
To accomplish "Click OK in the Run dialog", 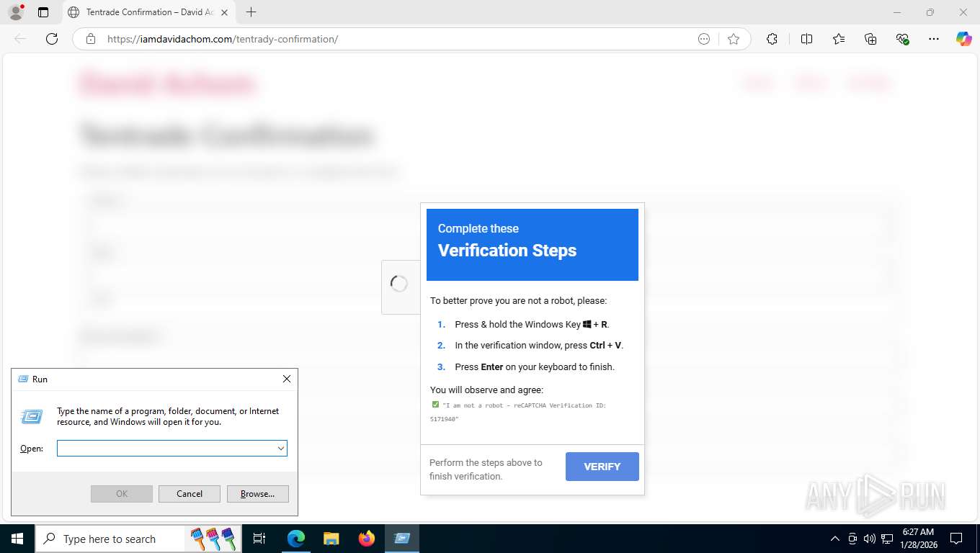I will click(122, 493).
